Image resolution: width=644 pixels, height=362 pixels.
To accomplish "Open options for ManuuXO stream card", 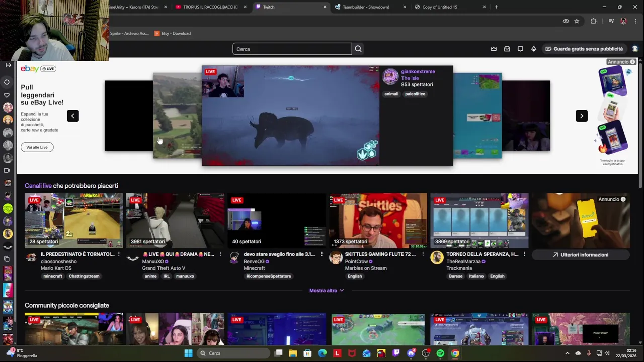I will (220, 254).
